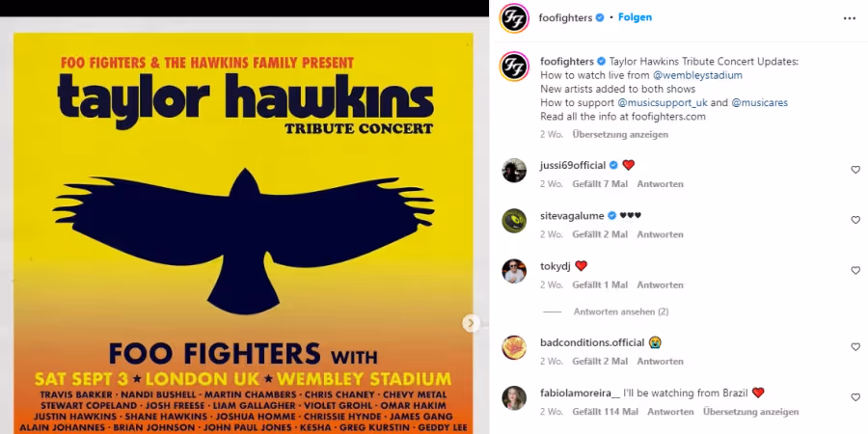
Task: Go to next image in carousel
Action: [x=471, y=323]
